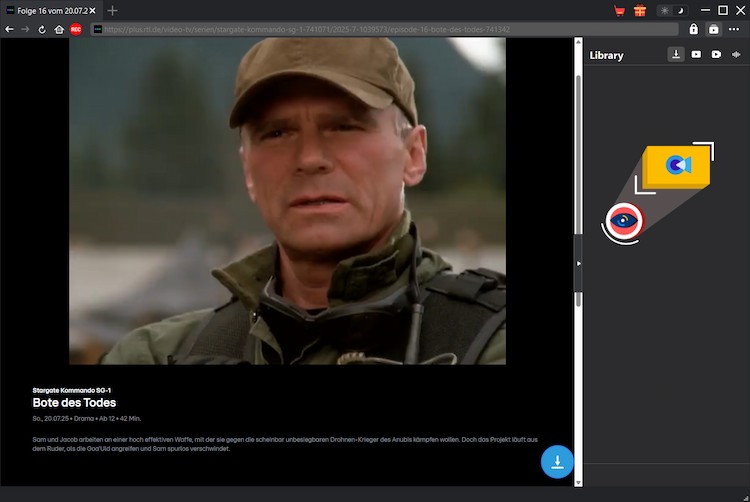Click the episode description starting Sam und Jacob
The height and width of the screenshot is (502, 750).
point(285,444)
